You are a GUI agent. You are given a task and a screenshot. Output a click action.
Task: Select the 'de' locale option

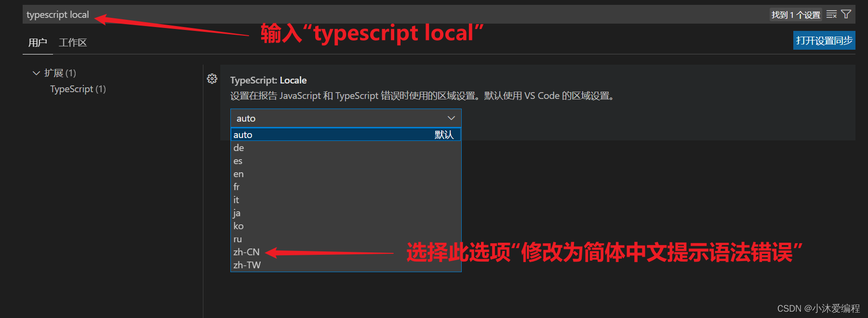coord(346,148)
